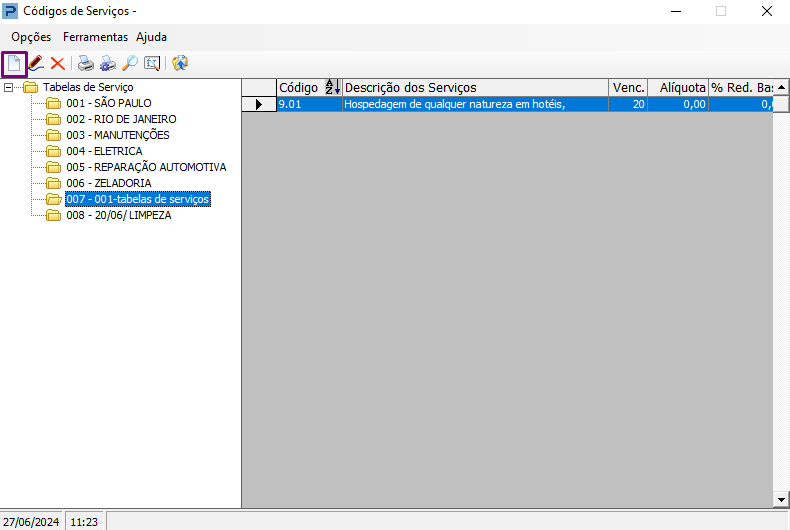Click the new record blank page icon
This screenshot has height=530, width=790.
pyautogui.click(x=14, y=63)
